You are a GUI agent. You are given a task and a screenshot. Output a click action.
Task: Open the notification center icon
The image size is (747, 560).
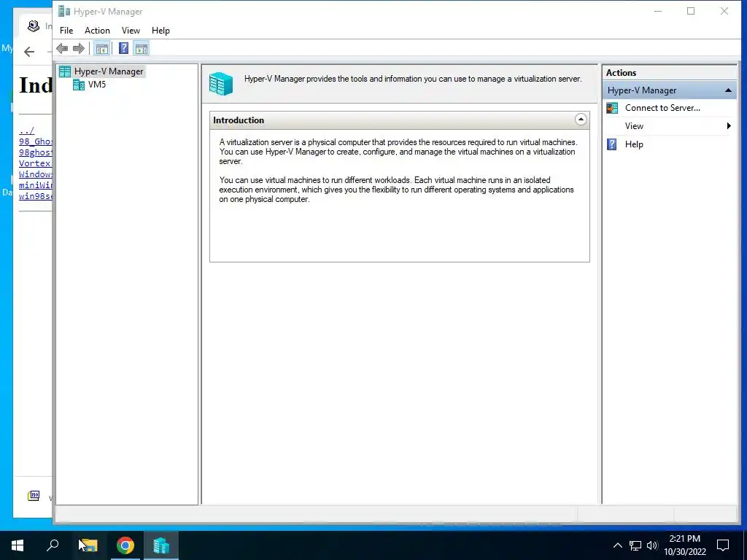coord(723,545)
